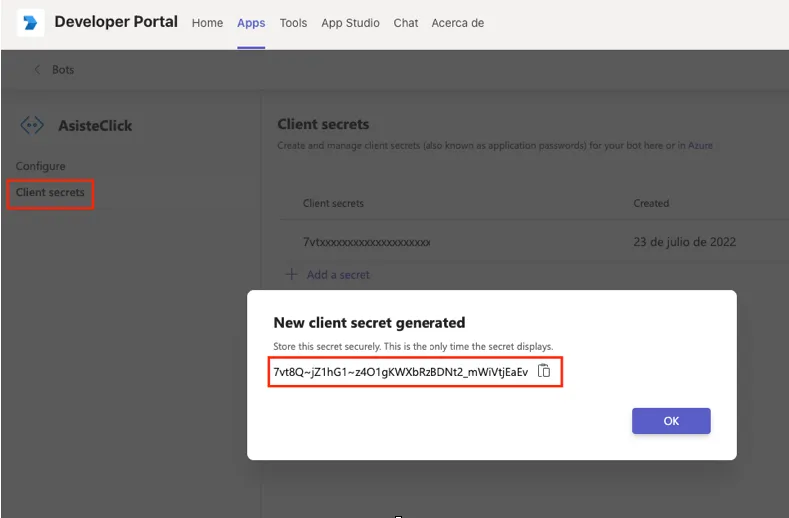Viewport: 789px width, 518px height.
Task: Copy the generated secret with clipboard icon
Action: tap(544, 371)
